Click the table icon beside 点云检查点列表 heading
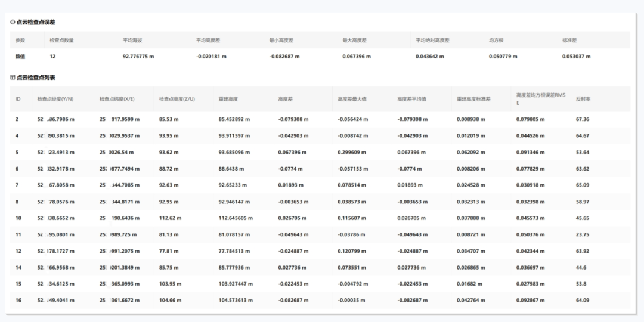Viewport: 644px width, 322px height. 13,77
